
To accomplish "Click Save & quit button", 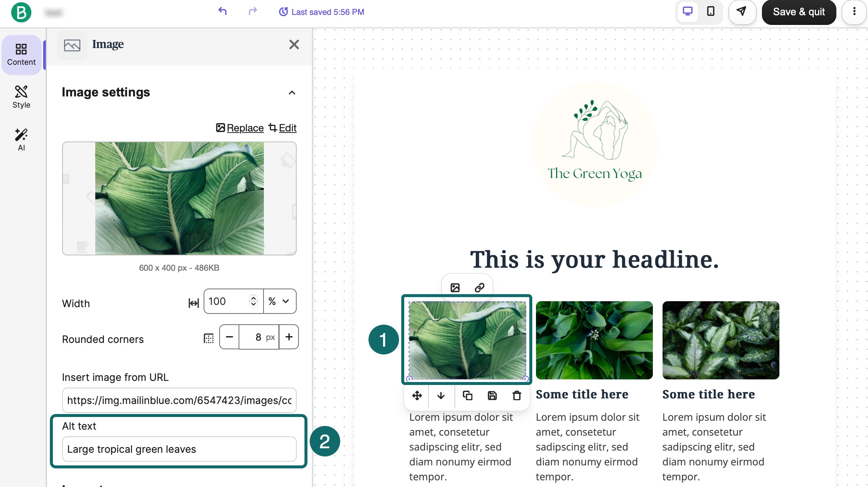I will point(799,12).
